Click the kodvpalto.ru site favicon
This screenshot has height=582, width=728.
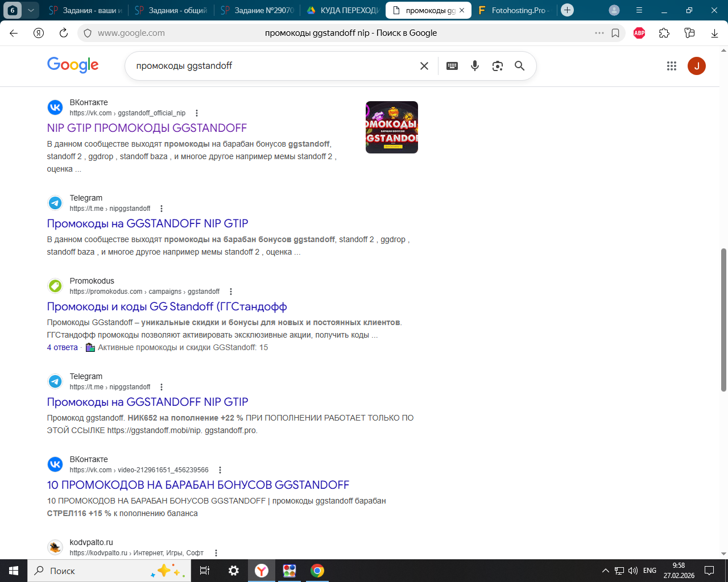tap(55, 547)
